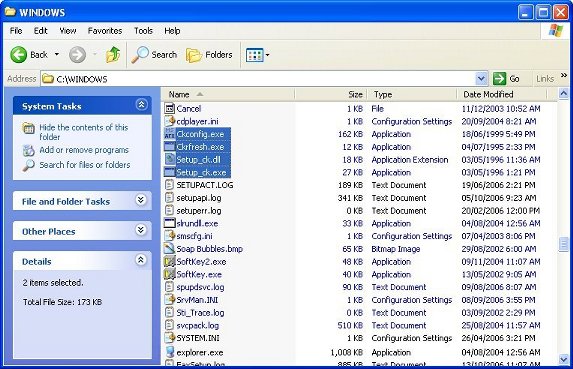Select the Setup_ck.exe icon
Image resolution: width=573 pixels, height=369 pixels.
[x=170, y=172]
